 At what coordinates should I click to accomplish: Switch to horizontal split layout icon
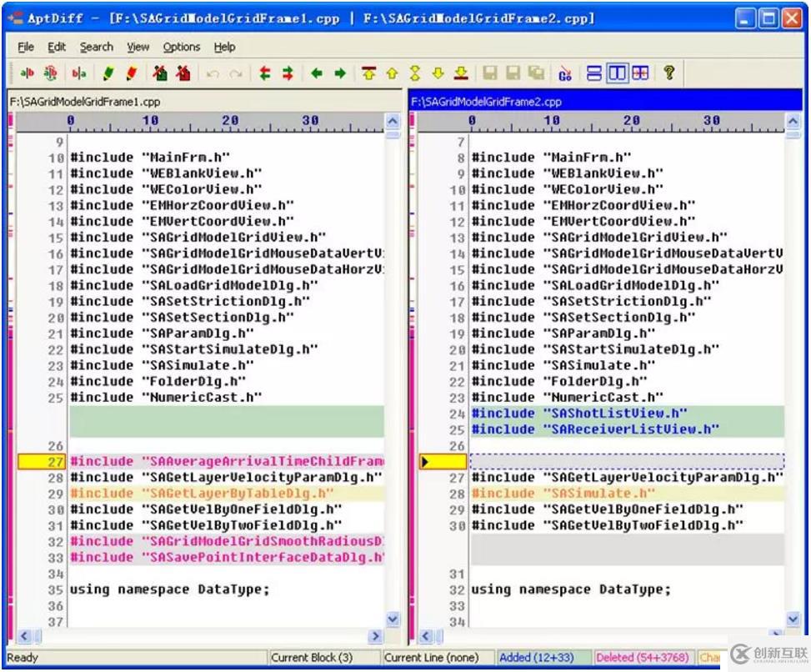tap(593, 73)
